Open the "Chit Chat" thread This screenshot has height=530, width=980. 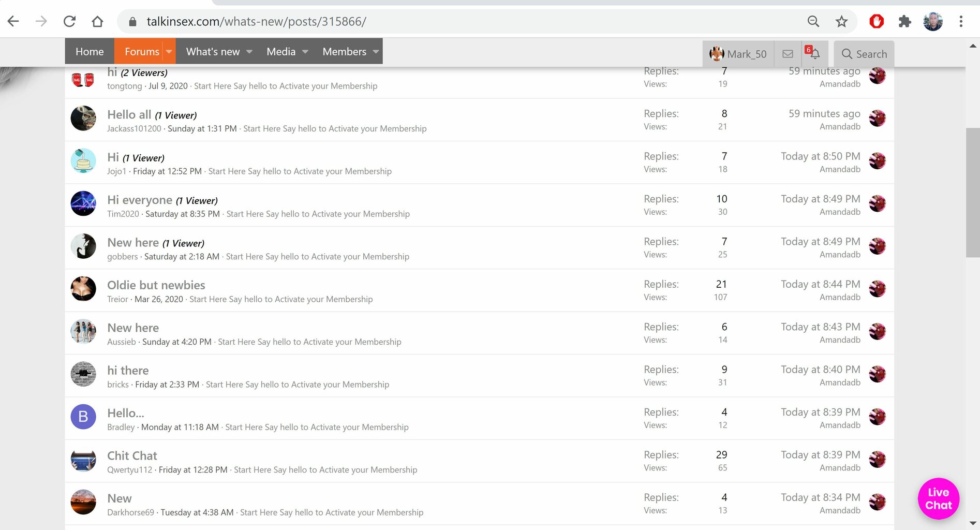coord(132,456)
